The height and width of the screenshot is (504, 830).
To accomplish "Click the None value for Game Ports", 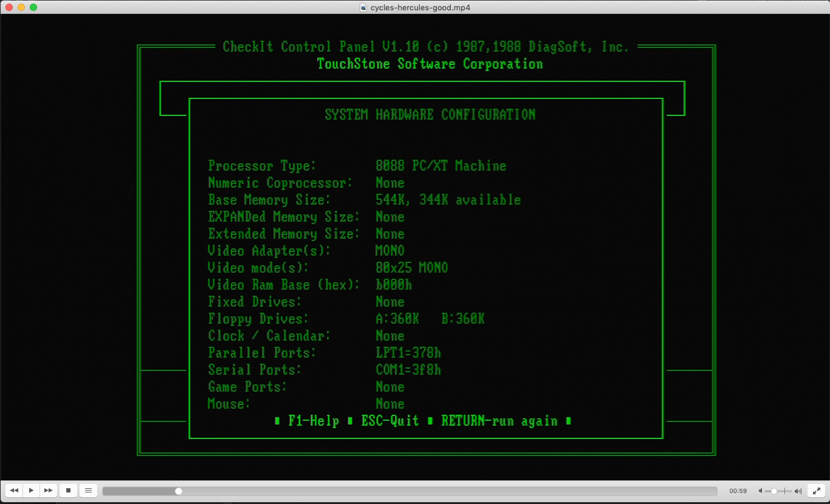I will [390, 387].
